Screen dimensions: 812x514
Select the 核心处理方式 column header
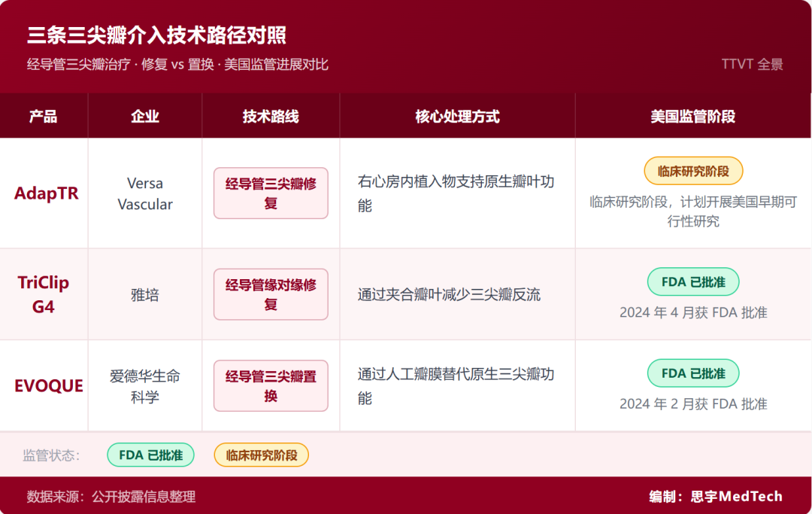point(457,116)
